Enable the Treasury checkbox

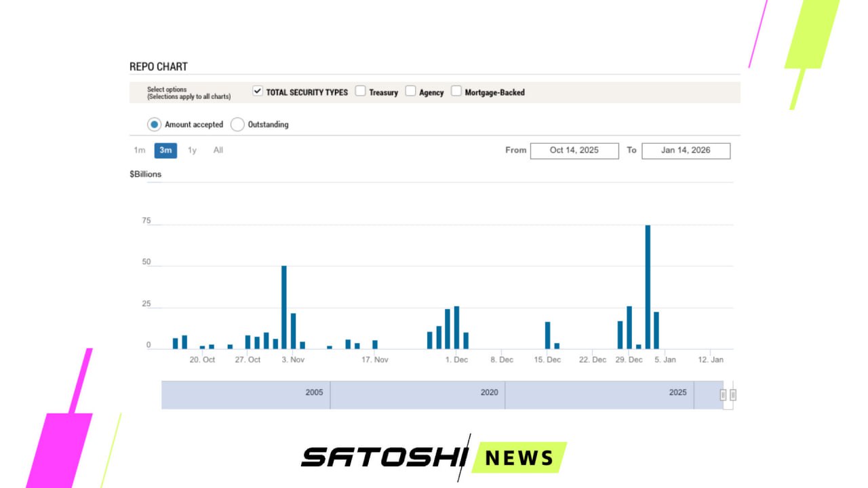(x=361, y=91)
